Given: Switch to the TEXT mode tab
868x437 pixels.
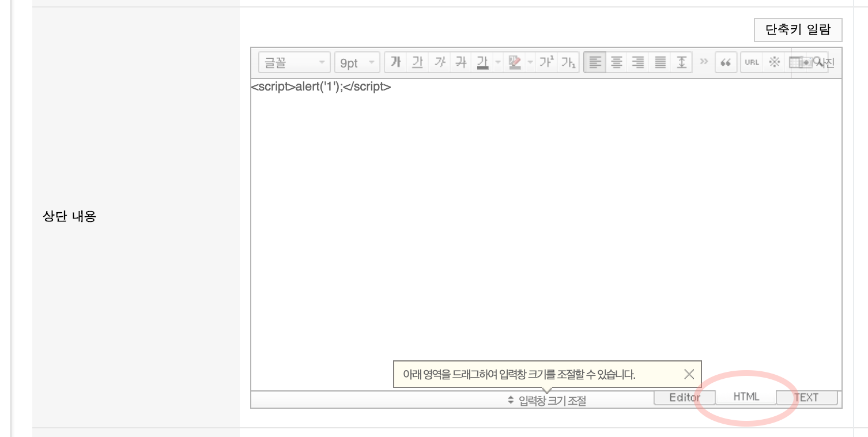Looking at the screenshot, I should 806,397.
